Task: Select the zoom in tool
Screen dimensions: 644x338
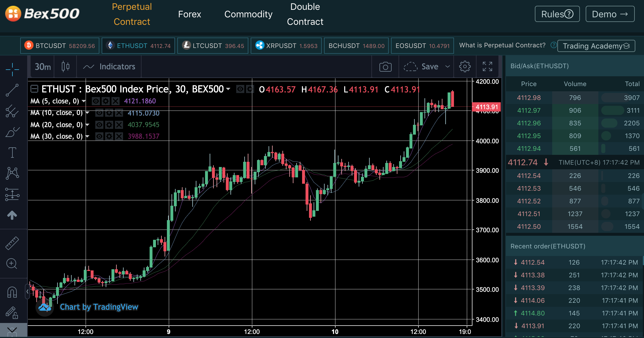Action: tap(12, 263)
